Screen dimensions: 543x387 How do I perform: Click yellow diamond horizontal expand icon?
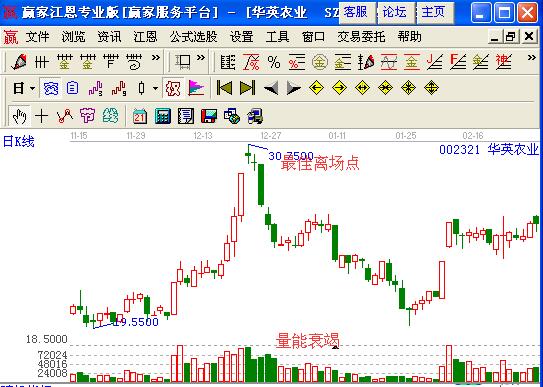tap(362, 88)
